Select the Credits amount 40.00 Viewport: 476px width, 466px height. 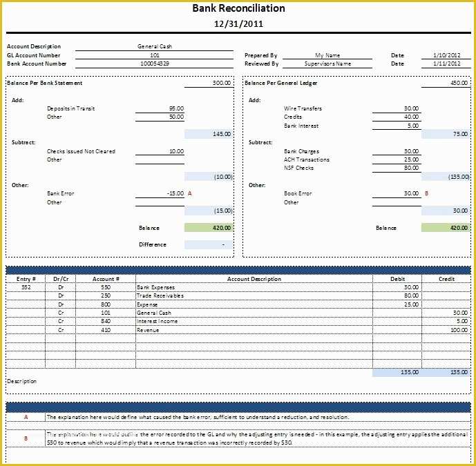point(397,117)
